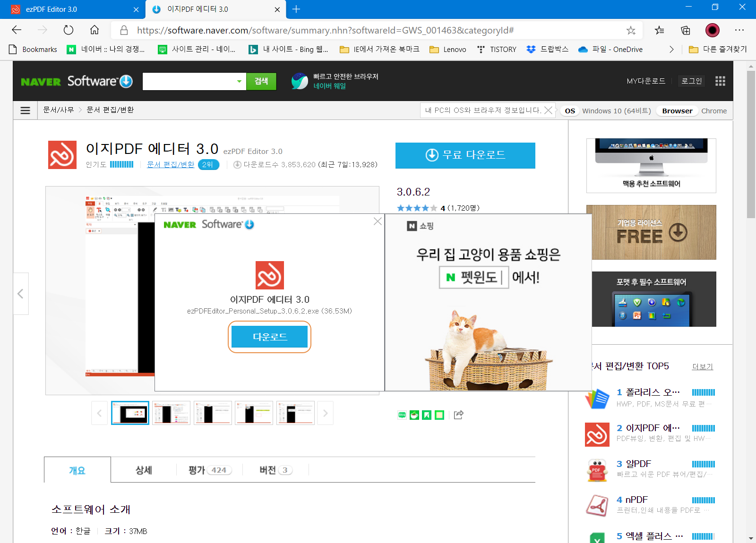Click 더보기 next to TOP5 list
756x543 pixels.
click(703, 366)
